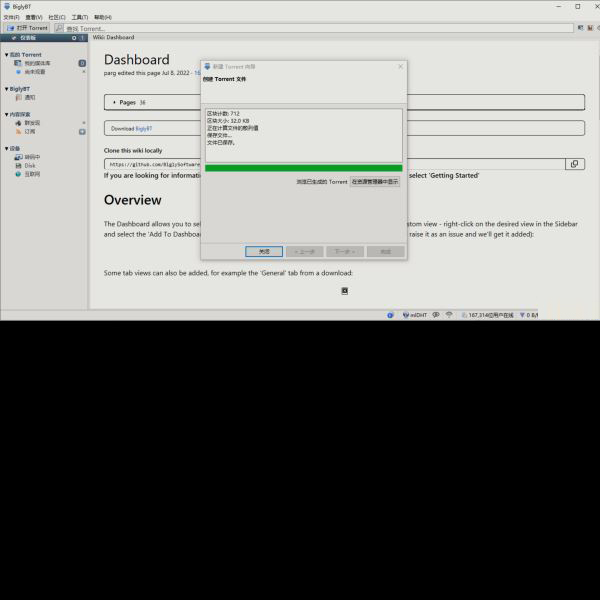Open the Help (帮助) menu
The image size is (600, 600).
(x=103, y=17)
